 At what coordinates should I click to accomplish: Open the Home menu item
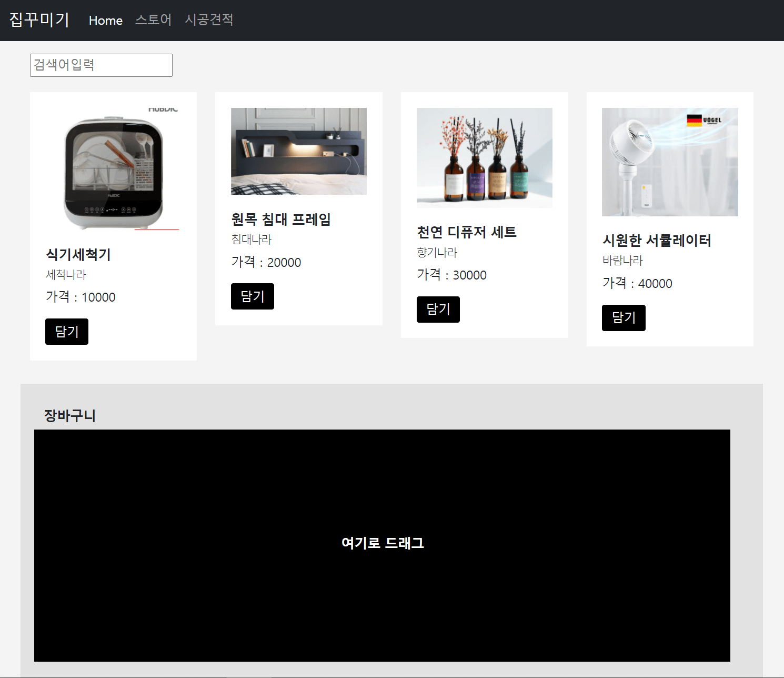(105, 21)
